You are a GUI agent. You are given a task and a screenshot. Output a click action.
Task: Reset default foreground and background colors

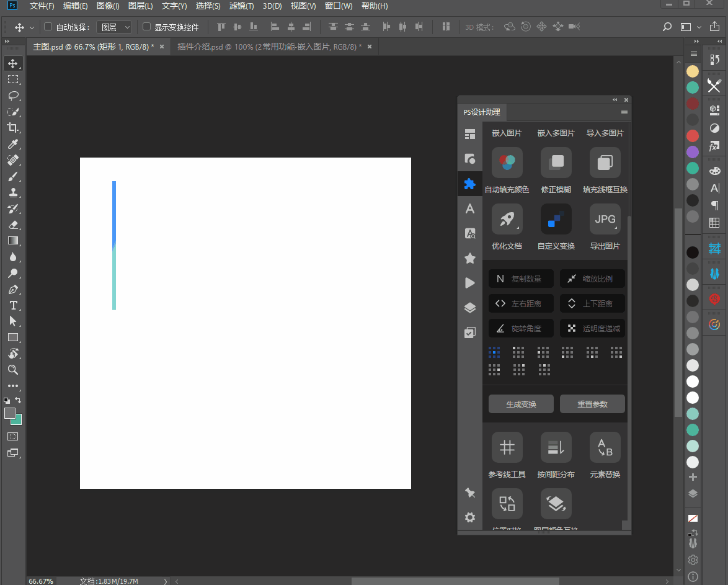tap(6, 400)
